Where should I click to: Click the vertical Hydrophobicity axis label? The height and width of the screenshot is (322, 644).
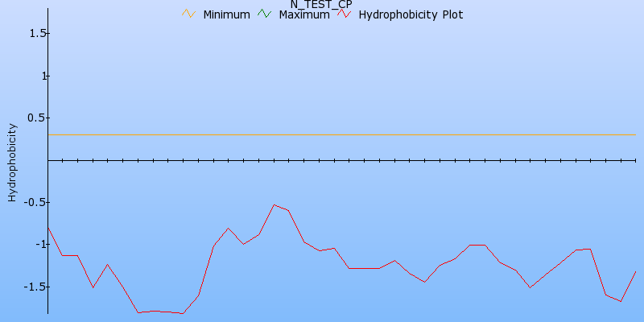tap(12, 162)
